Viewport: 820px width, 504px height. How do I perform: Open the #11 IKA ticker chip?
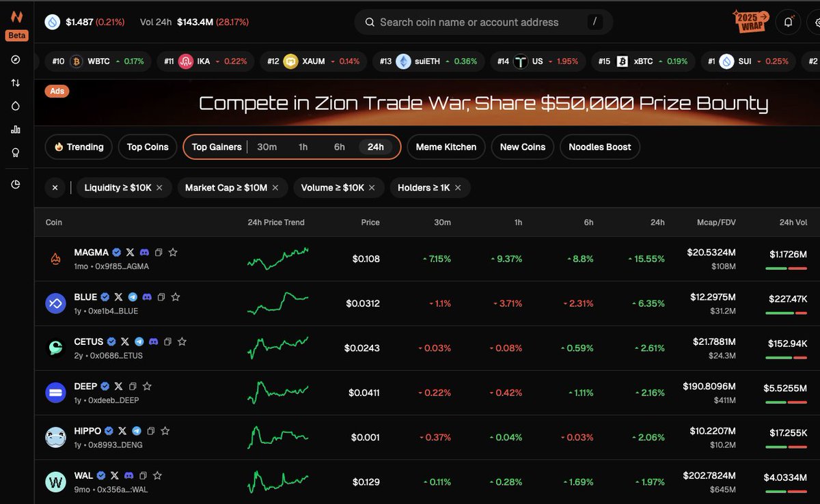pos(206,61)
